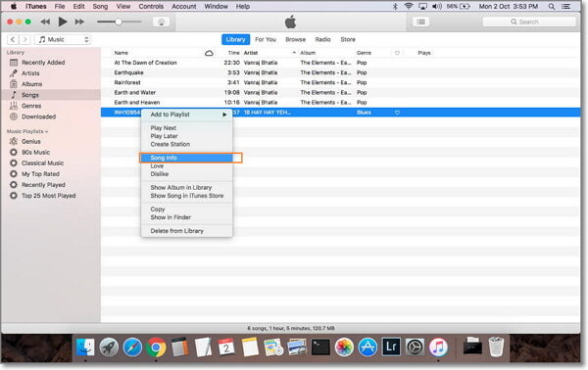Viewport: 588px width, 370px height.
Task: Click the iCloud status column header
Action: 209,53
